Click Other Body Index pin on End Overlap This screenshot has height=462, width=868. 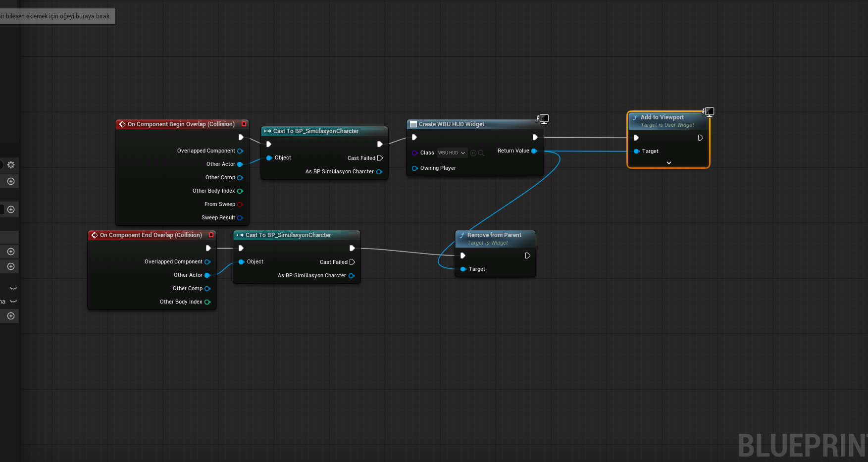tap(207, 302)
